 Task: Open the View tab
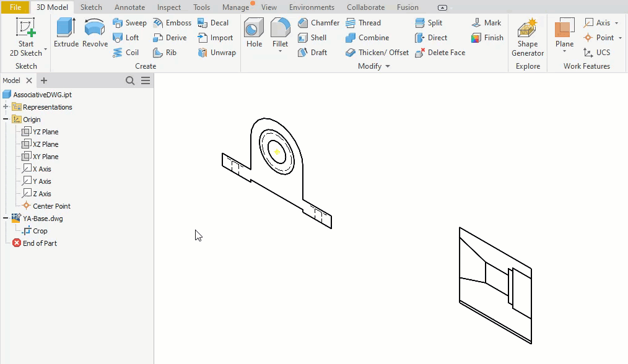(x=269, y=7)
